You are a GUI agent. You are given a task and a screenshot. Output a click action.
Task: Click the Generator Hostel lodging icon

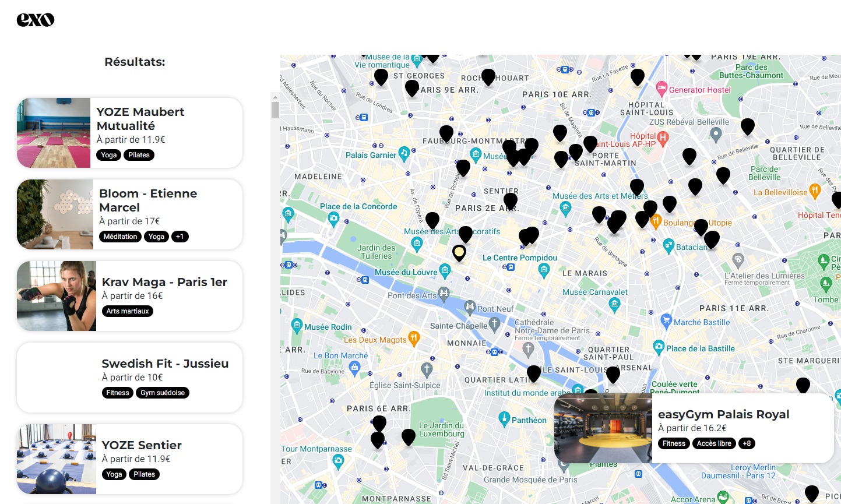tap(661, 89)
